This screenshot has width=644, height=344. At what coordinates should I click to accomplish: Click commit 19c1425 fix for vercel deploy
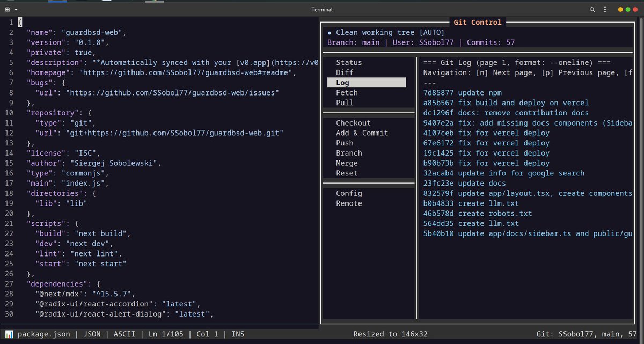pyautogui.click(x=486, y=153)
